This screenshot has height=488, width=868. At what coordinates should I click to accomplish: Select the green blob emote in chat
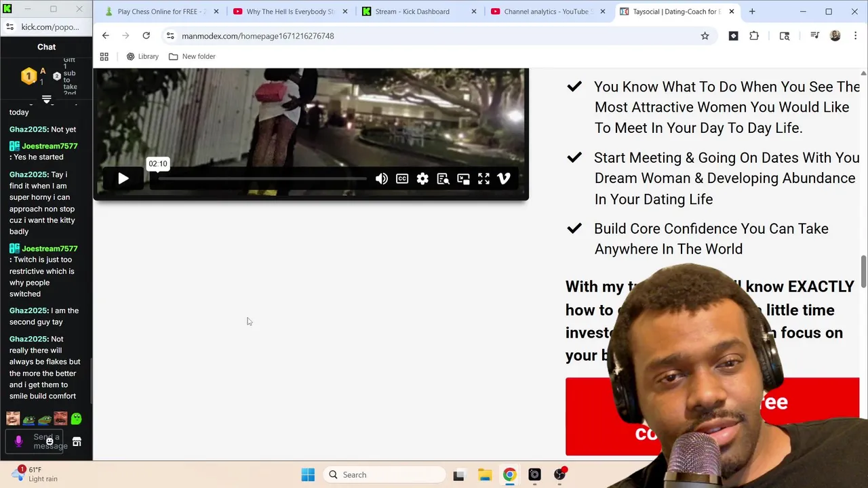click(x=76, y=419)
